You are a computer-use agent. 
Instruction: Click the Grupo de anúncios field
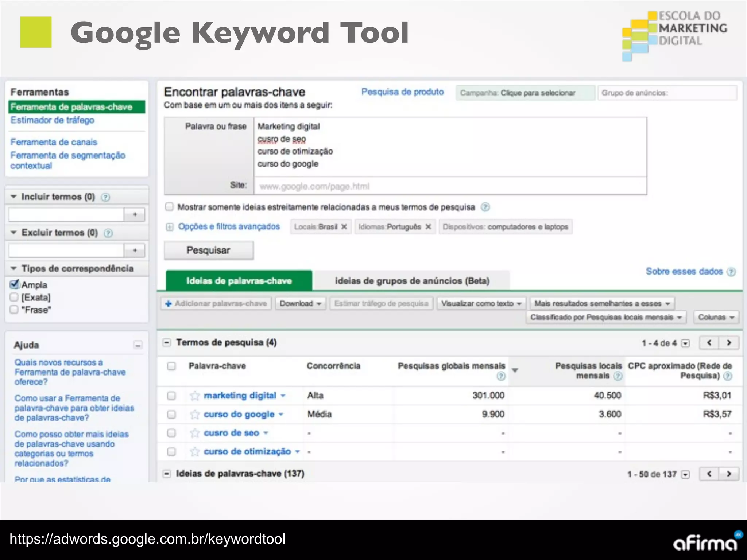point(667,93)
